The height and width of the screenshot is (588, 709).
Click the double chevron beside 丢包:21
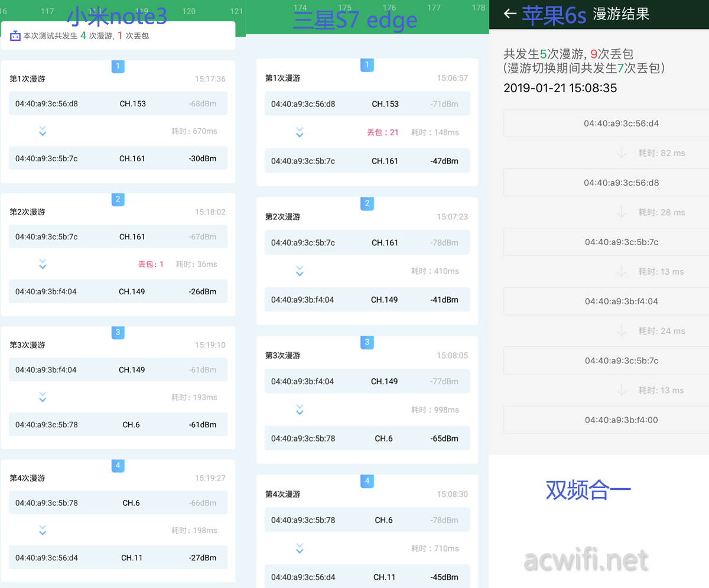(300, 132)
